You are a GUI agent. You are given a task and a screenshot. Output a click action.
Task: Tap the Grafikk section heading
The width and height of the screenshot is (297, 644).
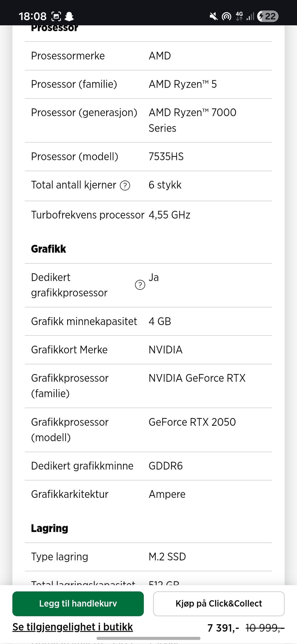tap(49, 249)
